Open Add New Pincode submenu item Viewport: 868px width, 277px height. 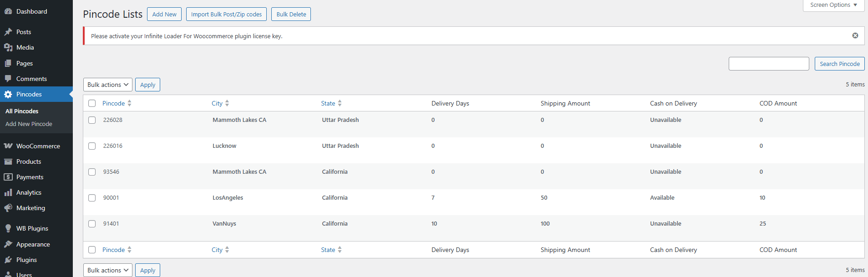29,124
